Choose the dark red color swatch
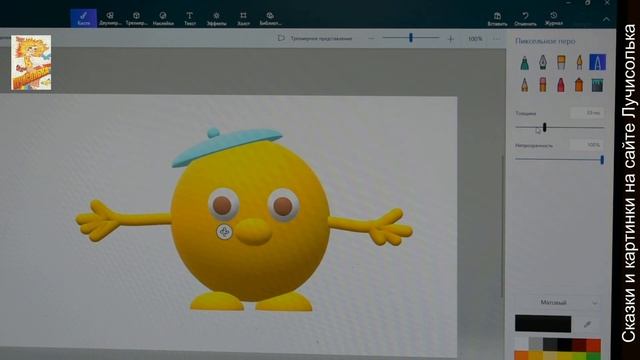Image resolution: width=640 pixels, height=360 pixels. click(x=579, y=344)
